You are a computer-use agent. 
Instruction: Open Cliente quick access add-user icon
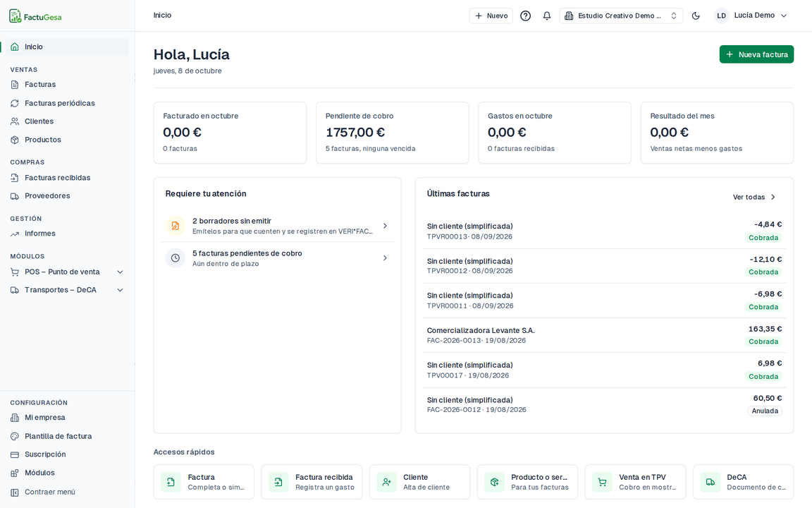coord(386,482)
